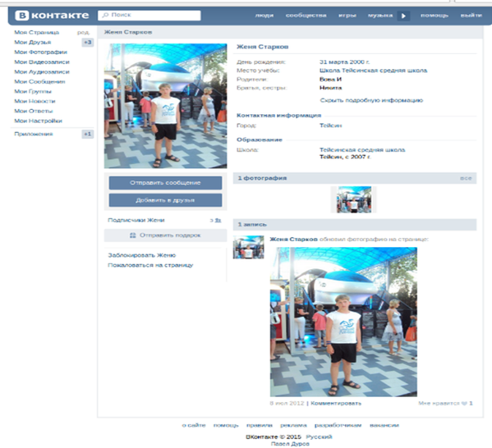This screenshot has height=448, width=492.
Task: Click the +3 badge next to Мои Друзья
Action: 88,43
